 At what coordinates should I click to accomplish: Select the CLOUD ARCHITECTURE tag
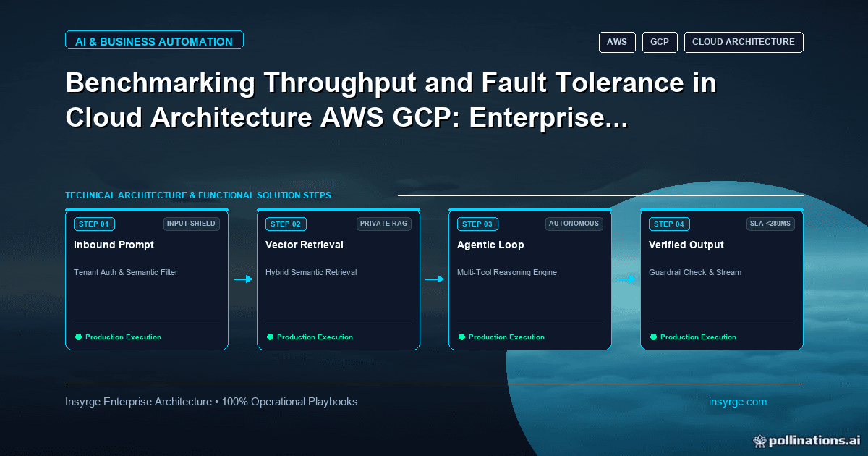(744, 42)
